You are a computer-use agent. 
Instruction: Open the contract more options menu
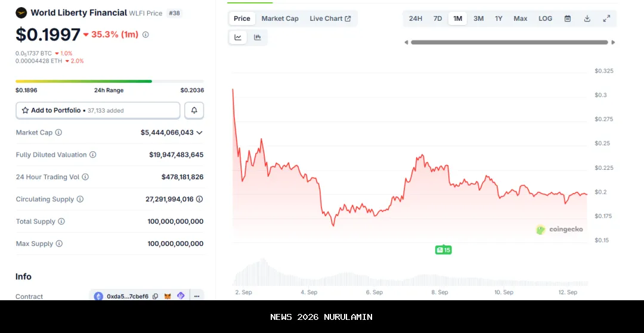pyautogui.click(x=195, y=296)
